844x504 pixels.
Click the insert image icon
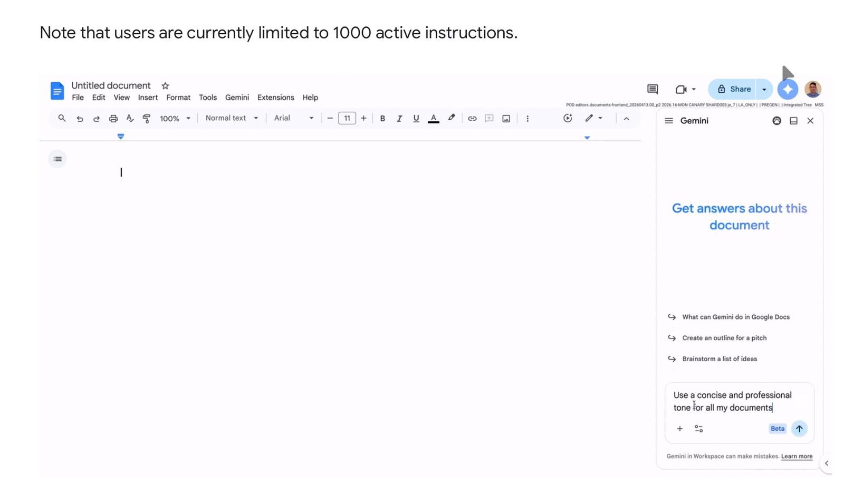point(506,119)
